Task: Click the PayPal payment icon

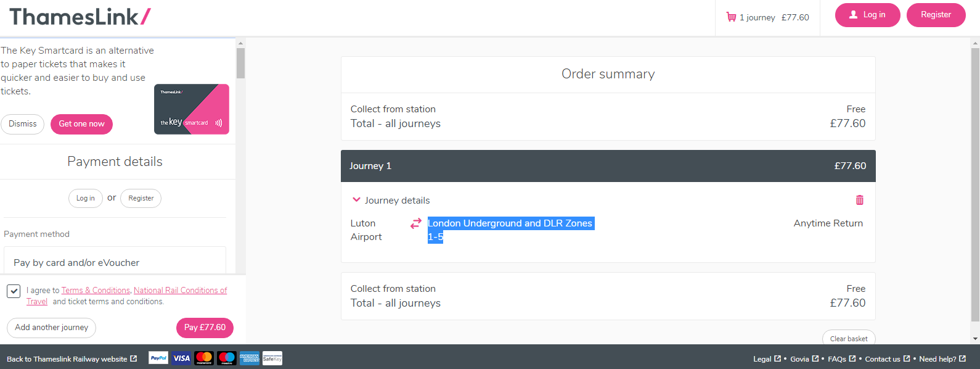Action: click(158, 358)
